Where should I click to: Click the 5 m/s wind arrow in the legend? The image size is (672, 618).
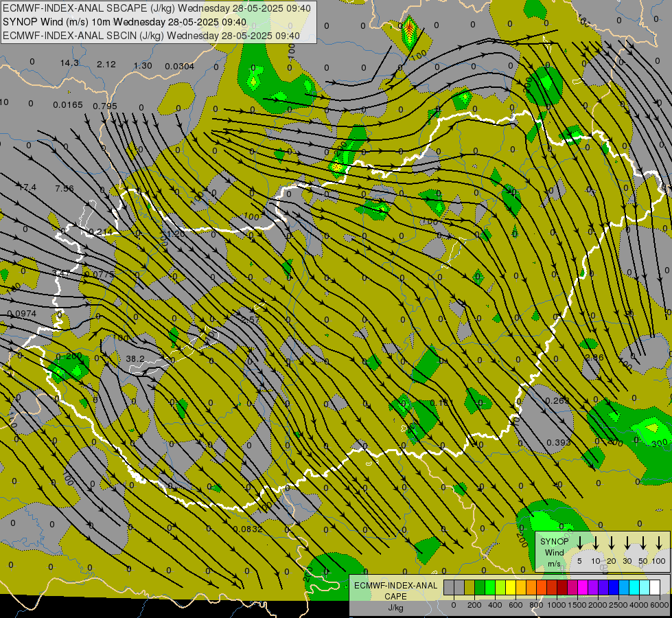click(579, 542)
